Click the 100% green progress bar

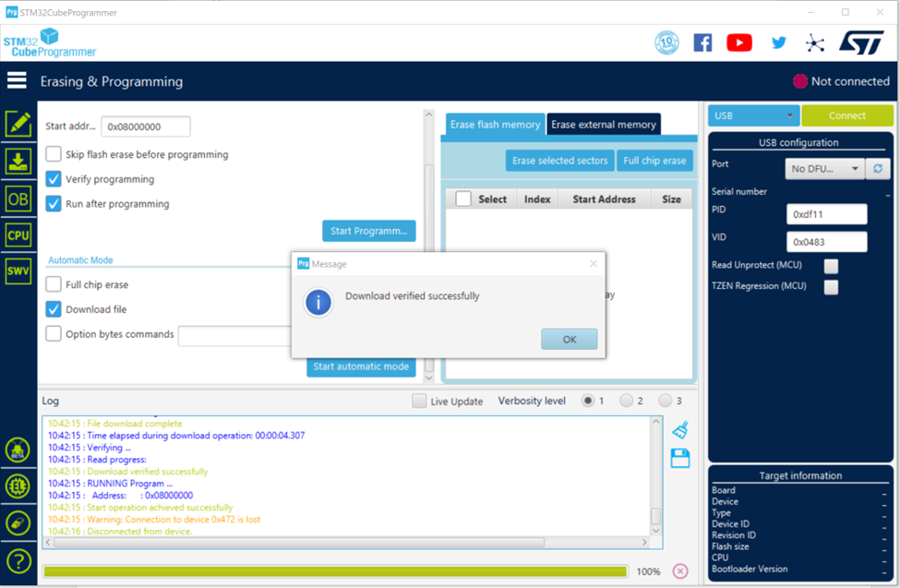(x=335, y=571)
